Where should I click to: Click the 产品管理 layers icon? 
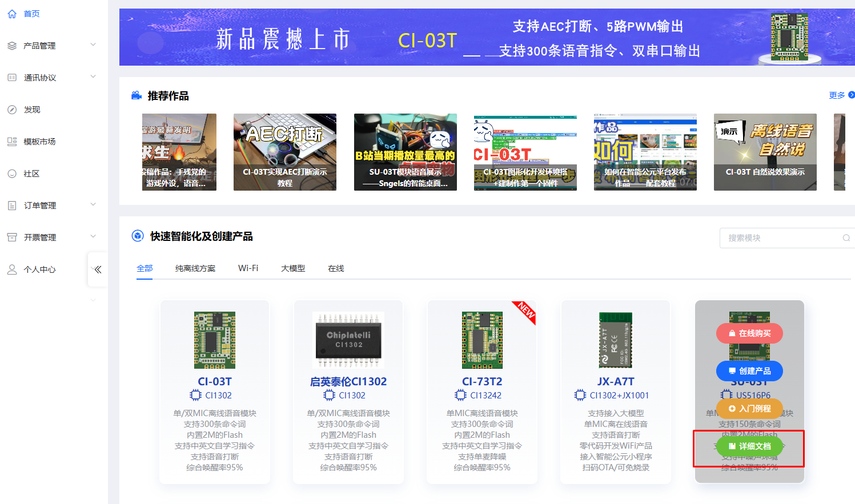(x=12, y=46)
